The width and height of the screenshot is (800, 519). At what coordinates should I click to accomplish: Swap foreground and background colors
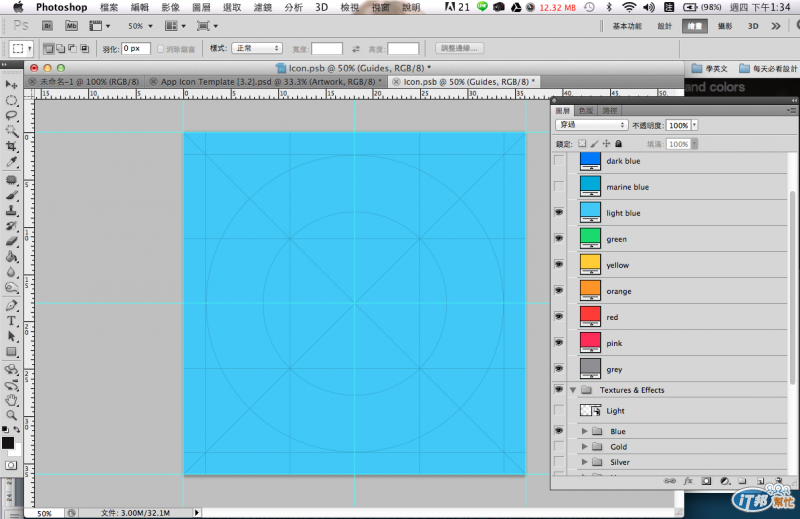[17, 430]
